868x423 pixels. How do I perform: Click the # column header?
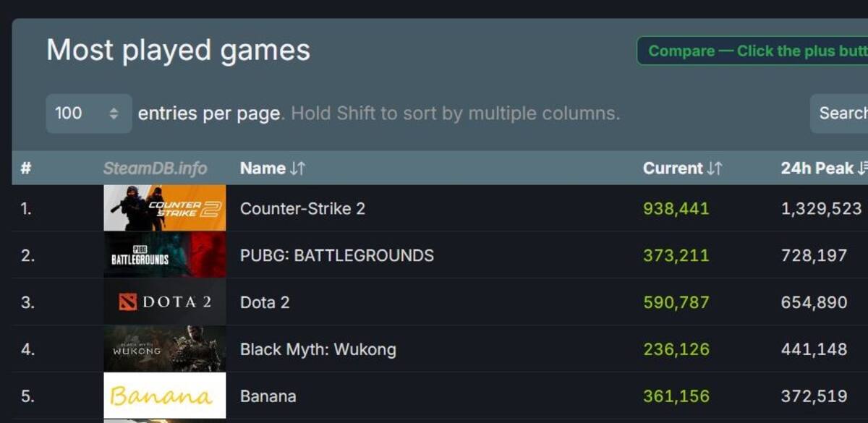[26, 168]
